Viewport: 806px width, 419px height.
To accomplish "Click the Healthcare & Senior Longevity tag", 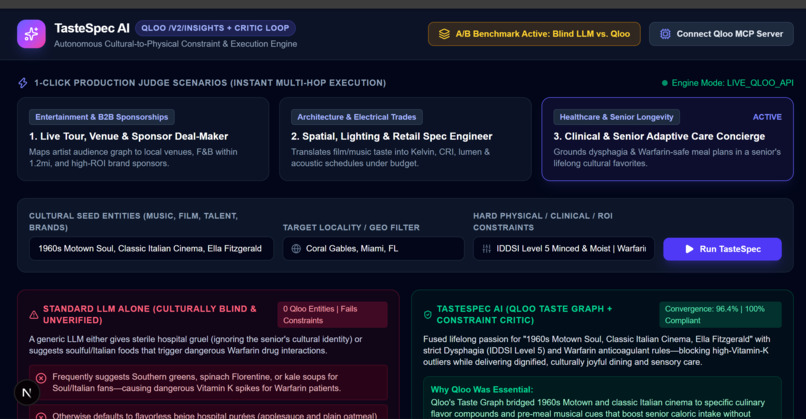I will point(616,117).
